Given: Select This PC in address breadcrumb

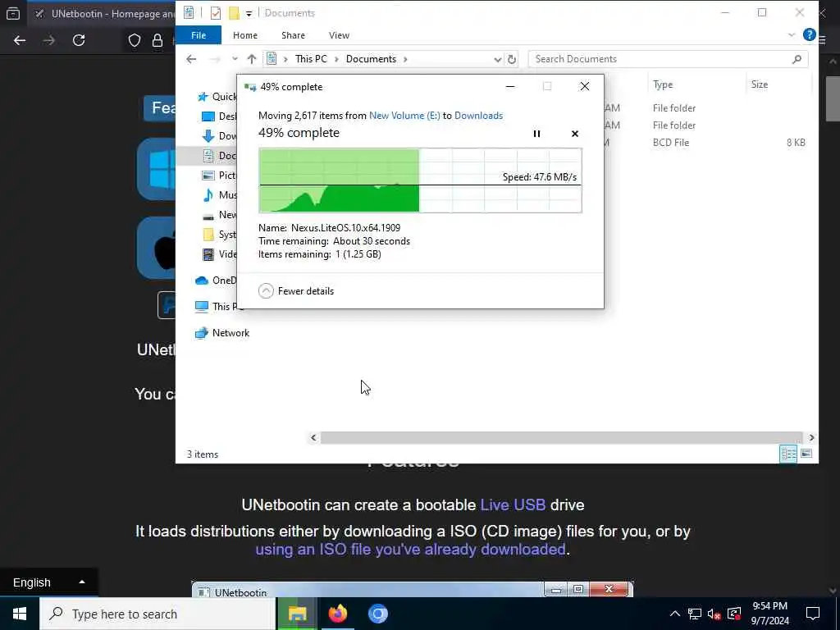Looking at the screenshot, I should click(x=311, y=59).
